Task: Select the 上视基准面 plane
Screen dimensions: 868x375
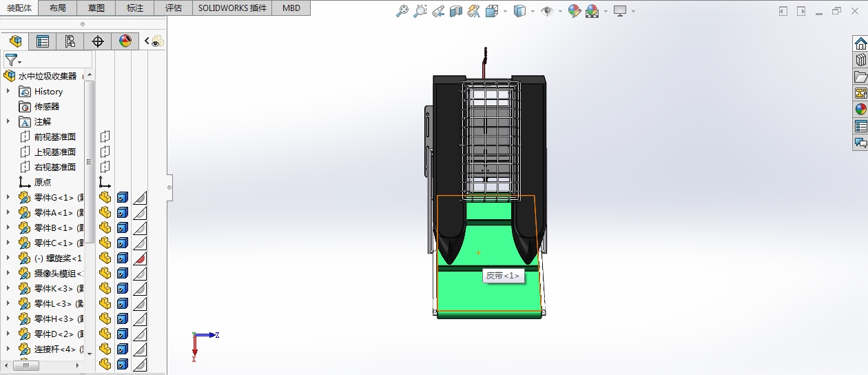Action: pos(55,152)
